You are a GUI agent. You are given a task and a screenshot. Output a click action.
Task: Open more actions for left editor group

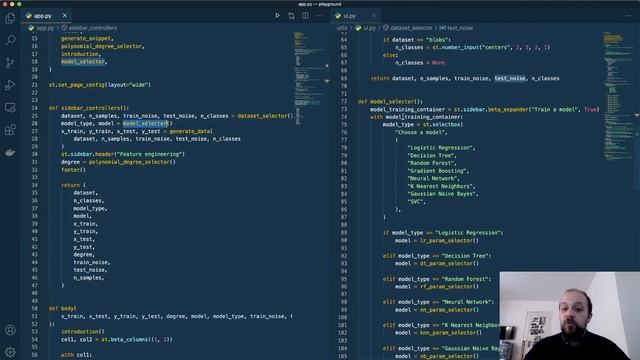pyautogui.click(x=319, y=16)
